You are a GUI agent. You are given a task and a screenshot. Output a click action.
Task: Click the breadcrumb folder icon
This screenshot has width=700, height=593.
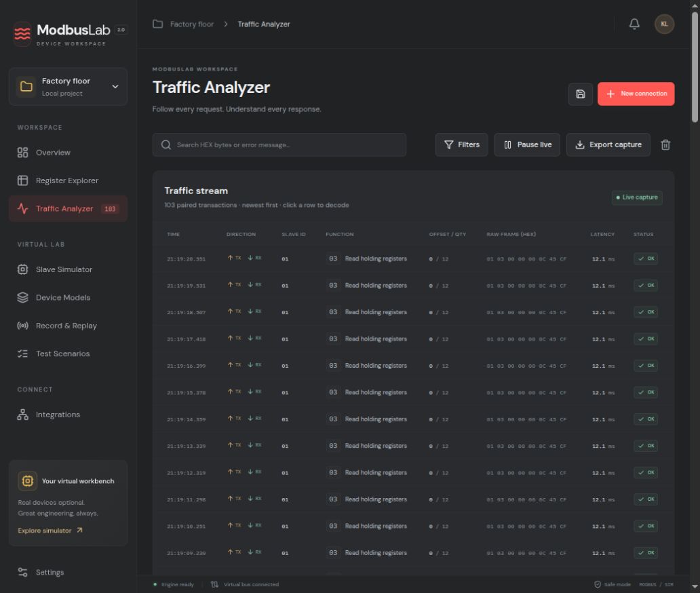pyautogui.click(x=157, y=24)
